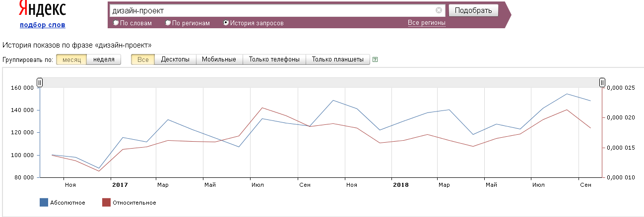Select the По регионам radio button
Screen dimensions: 644x217
168,23
